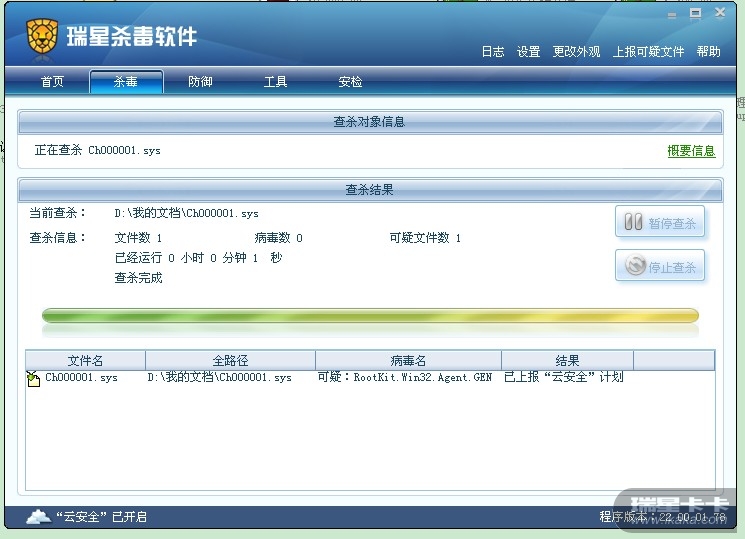745x539 pixels.
Task: Click the 查杀结果 section header
Action: (x=369, y=190)
